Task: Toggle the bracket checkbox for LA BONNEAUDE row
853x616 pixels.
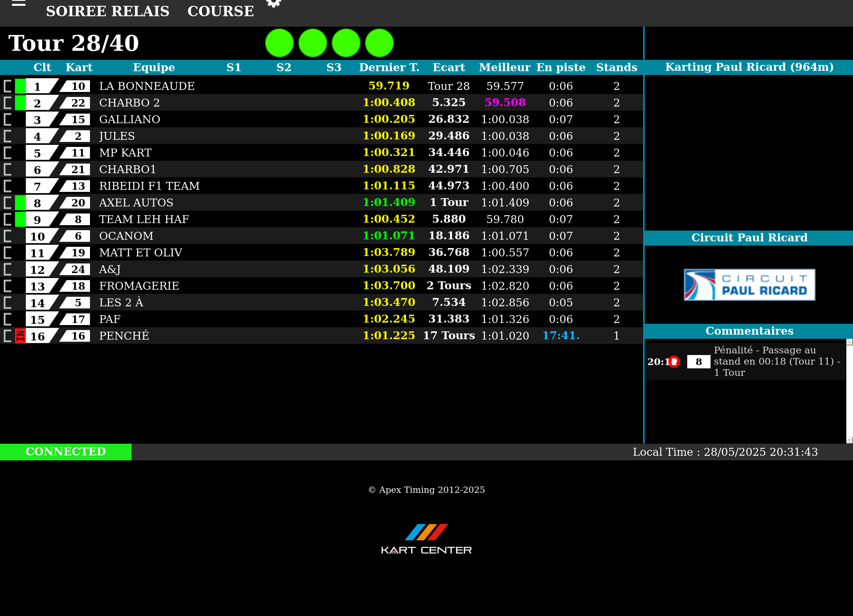Action: coord(7,86)
